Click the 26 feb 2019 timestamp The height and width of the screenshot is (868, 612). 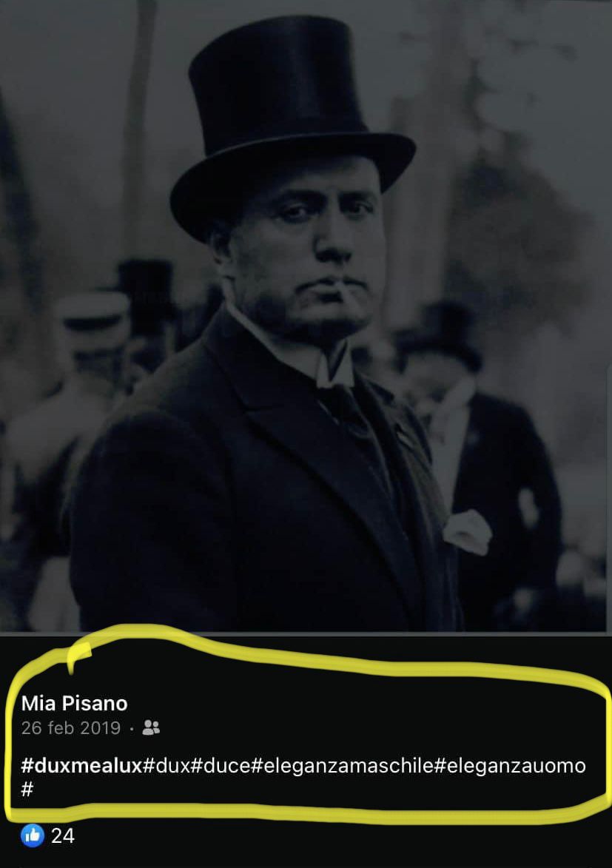tap(71, 727)
